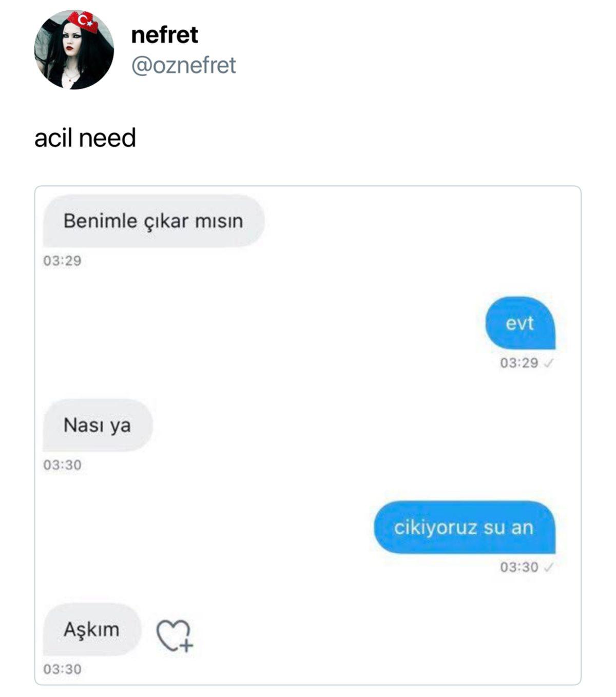The image size is (616, 697).
Task: Click the word acil in the tweet
Action: pyautogui.click(x=52, y=138)
